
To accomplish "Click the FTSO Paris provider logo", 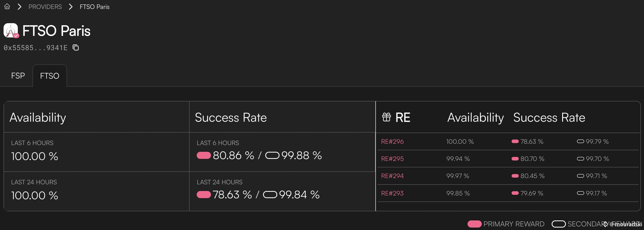I will pos(11,31).
